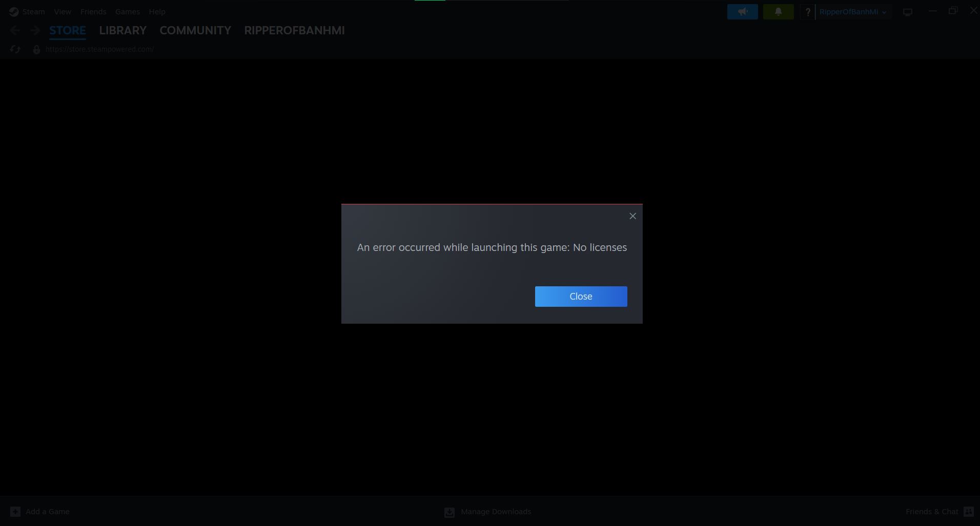Switch to the LIBRARY tab

click(x=122, y=31)
